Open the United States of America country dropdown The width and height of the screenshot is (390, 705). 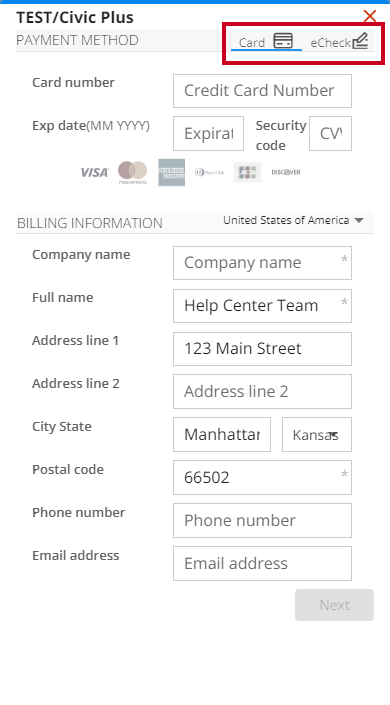click(293, 220)
